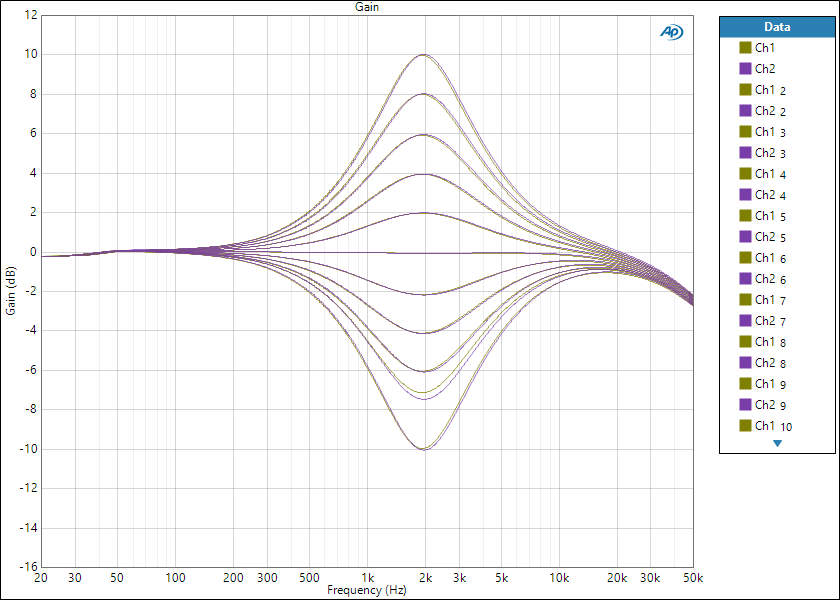Click the Ch1 8 legend color swatch
The height and width of the screenshot is (600, 840).
tap(745, 342)
